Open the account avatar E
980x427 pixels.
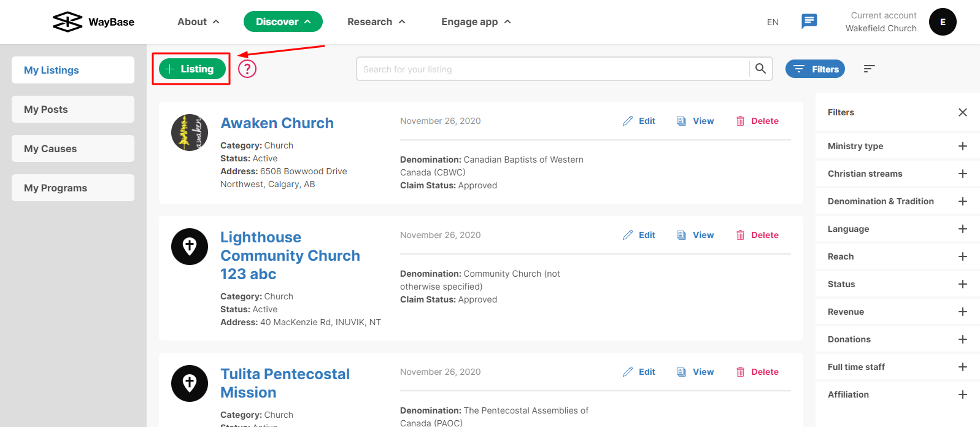tap(943, 22)
